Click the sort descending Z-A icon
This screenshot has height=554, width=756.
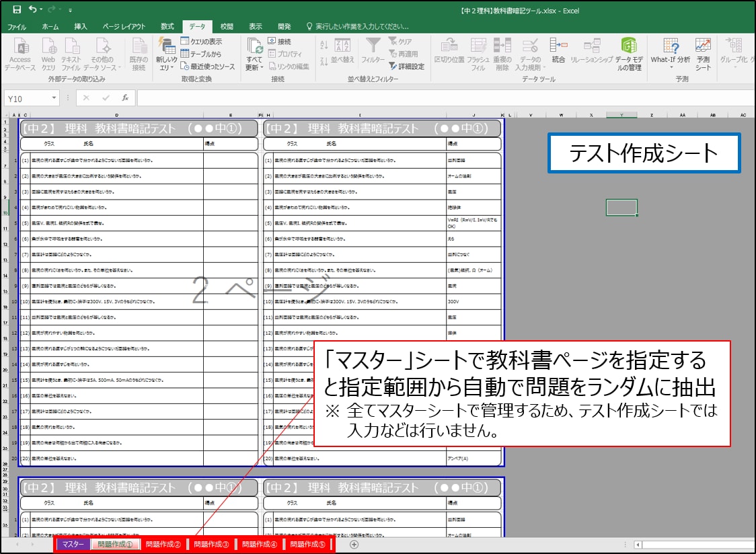coord(324,61)
